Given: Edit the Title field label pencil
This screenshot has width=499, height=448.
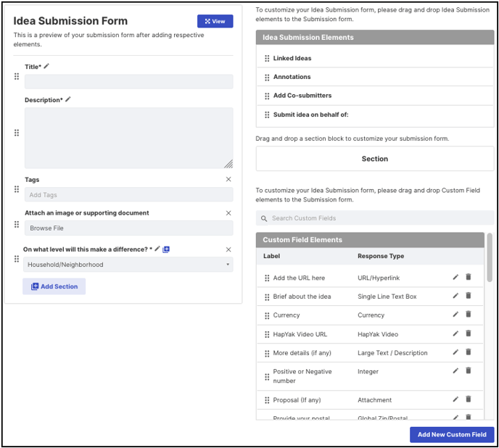Looking at the screenshot, I should click(46, 66).
